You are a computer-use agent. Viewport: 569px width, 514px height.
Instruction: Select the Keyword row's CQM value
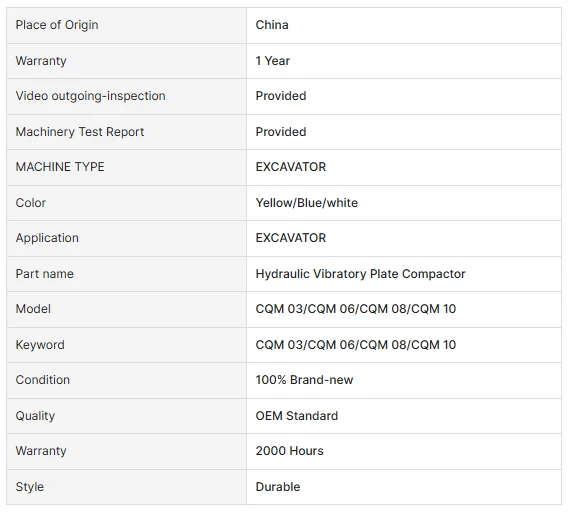tap(356, 345)
